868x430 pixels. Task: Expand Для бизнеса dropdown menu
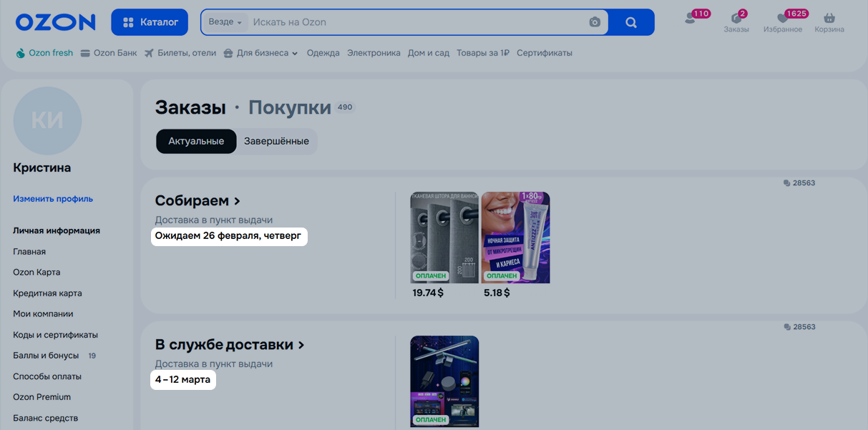pos(260,53)
